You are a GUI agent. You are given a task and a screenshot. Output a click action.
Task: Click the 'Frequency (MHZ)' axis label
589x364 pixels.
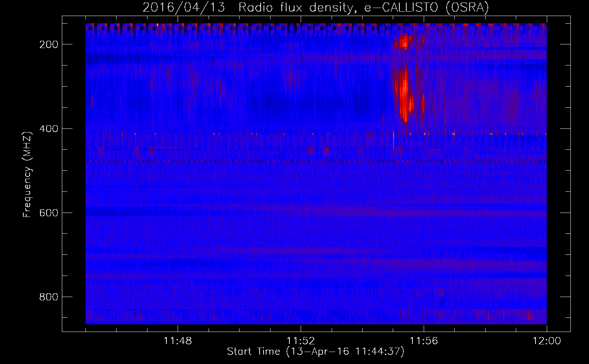click(x=27, y=174)
